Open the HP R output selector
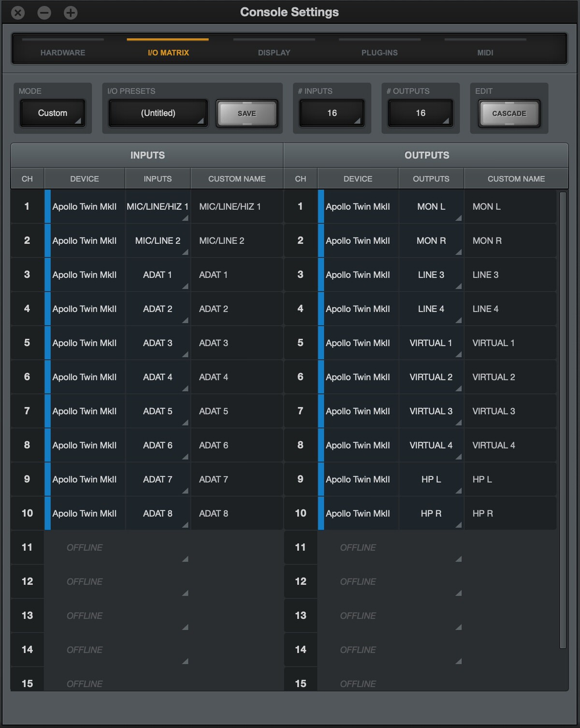This screenshot has width=580, height=728. [x=431, y=513]
